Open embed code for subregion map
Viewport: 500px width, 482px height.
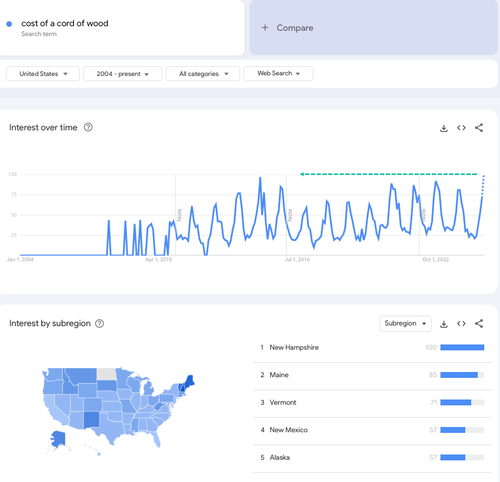461,323
